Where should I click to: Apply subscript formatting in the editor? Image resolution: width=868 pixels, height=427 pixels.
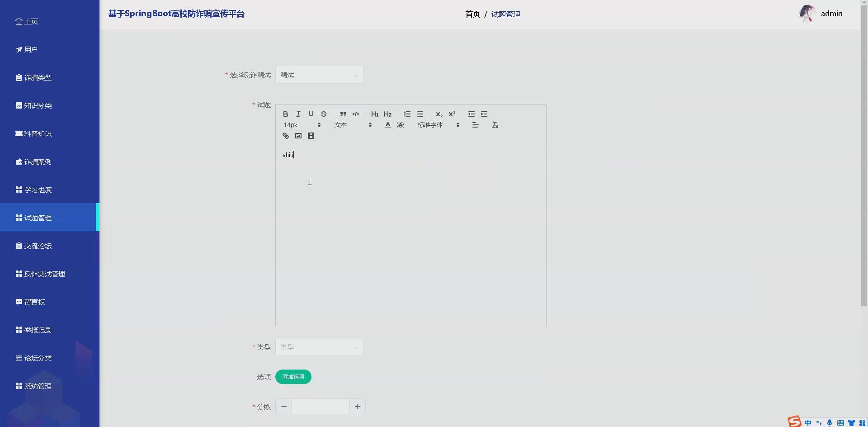coord(439,114)
